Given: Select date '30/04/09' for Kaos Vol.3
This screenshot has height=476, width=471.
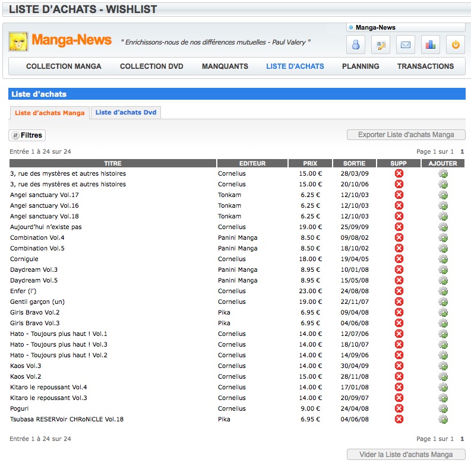Looking at the screenshot, I should coord(355,366).
